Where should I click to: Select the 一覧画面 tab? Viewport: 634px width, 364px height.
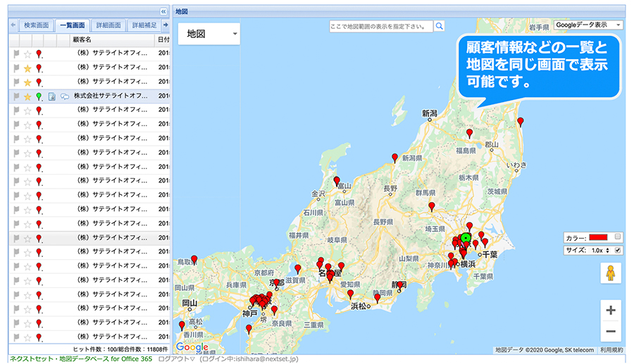pos(73,25)
